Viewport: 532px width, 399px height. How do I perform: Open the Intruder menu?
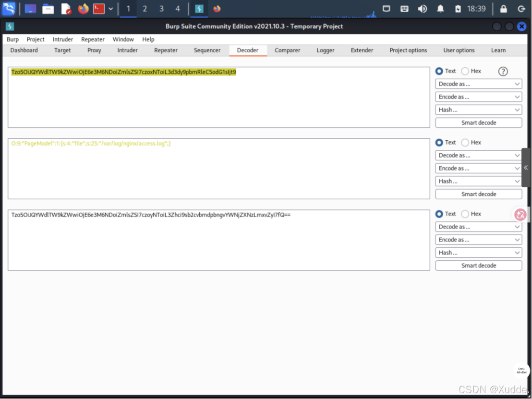(x=63, y=39)
